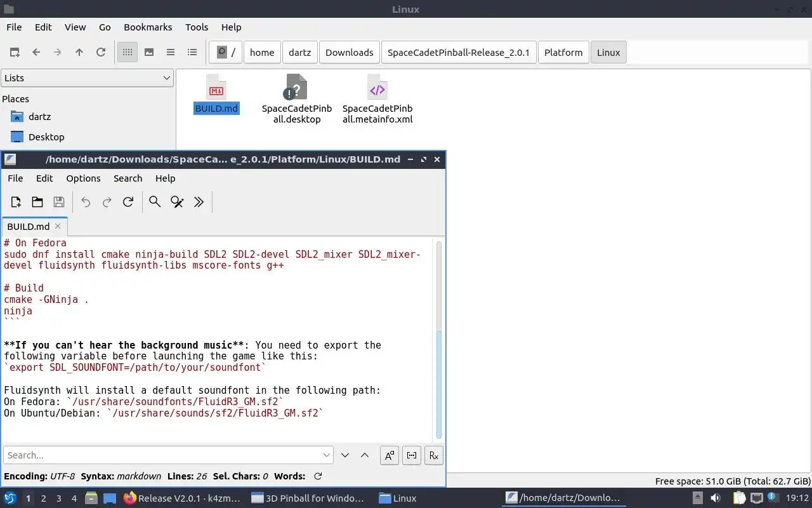Click the clipboard tray icon
812x508 pixels.
click(739, 498)
